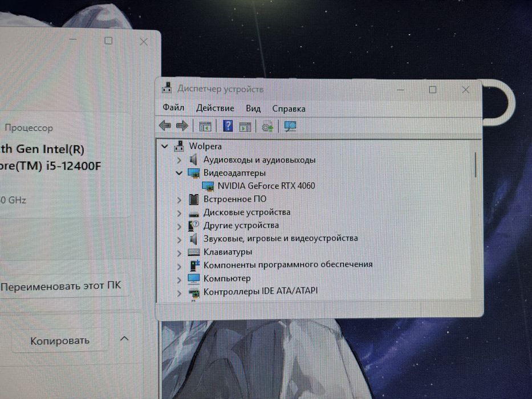
Task: Click the controller icon beside Контроллеры IDE ATA/ATAPI
Action: click(194, 293)
